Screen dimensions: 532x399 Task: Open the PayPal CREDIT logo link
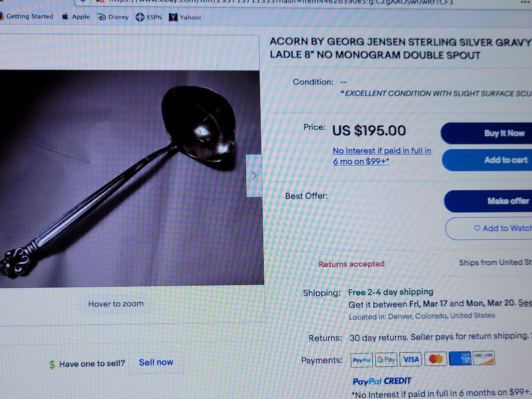382,381
